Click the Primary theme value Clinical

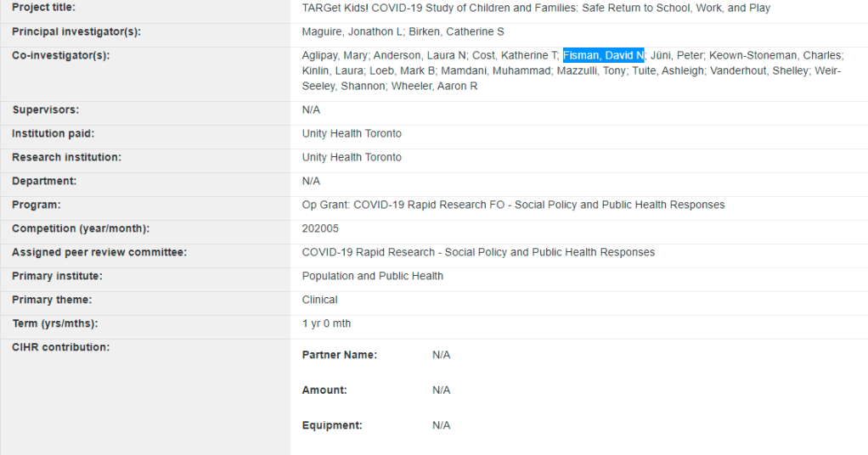click(x=319, y=300)
